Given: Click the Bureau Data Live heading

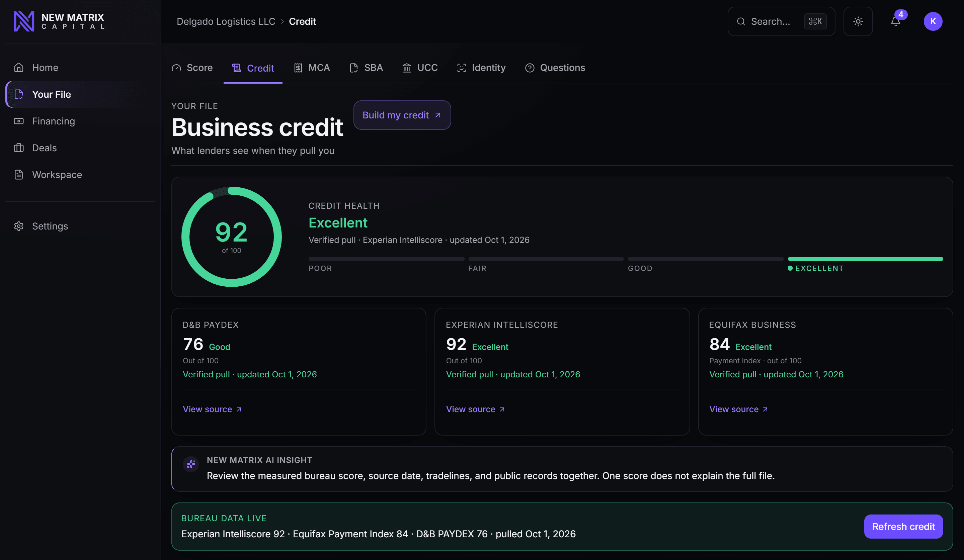Looking at the screenshot, I should [224, 518].
